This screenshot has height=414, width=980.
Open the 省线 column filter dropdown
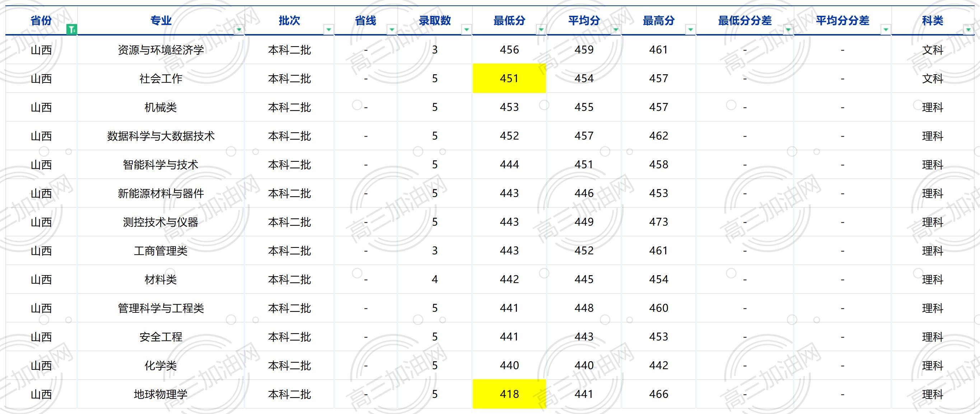[x=392, y=29]
